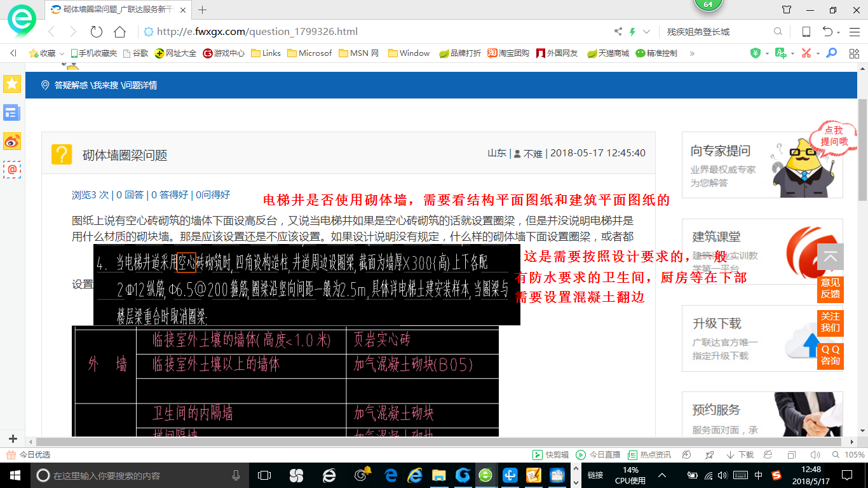Open the Microsof bookmark folder

(309, 53)
